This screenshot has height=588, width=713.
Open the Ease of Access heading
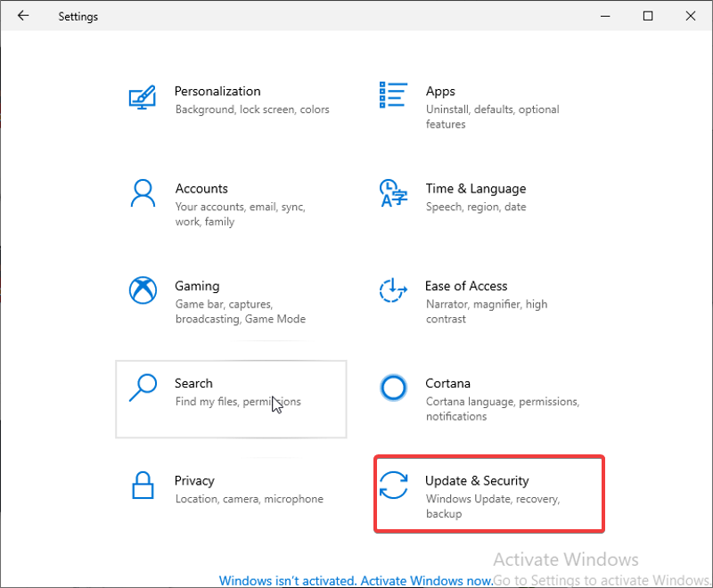click(x=466, y=286)
